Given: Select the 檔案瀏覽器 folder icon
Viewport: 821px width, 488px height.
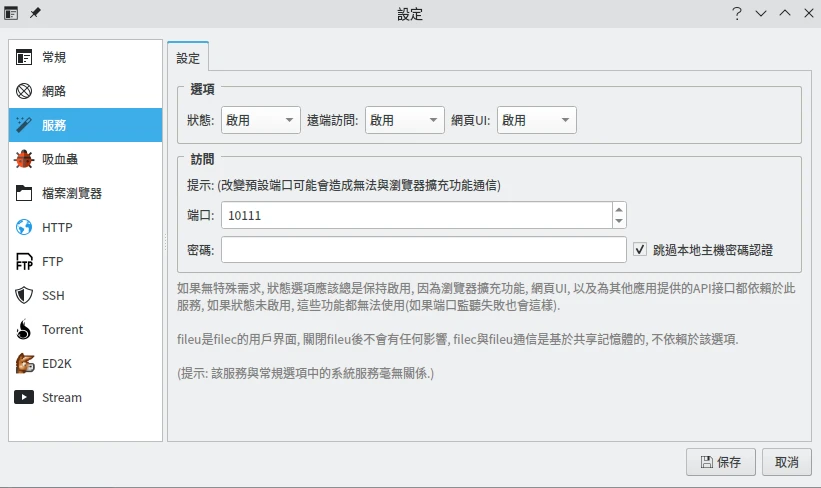Looking at the screenshot, I should pos(24,193).
